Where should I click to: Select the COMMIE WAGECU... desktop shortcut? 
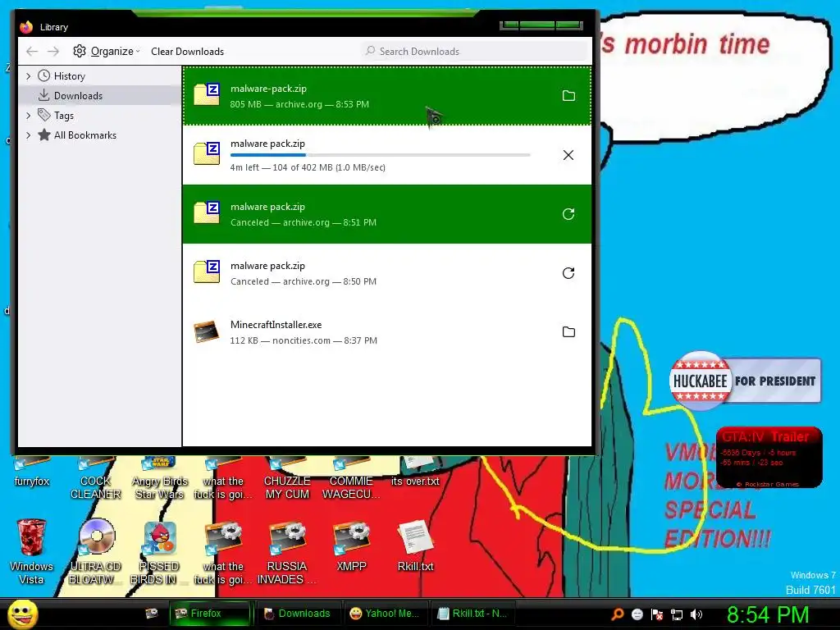pos(351,479)
